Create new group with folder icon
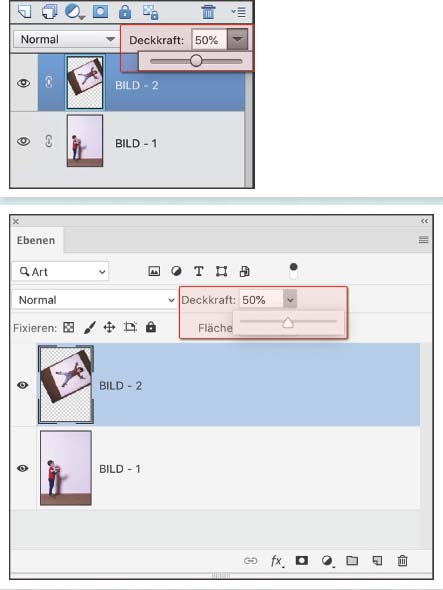 pyautogui.click(x=352, y=561)
